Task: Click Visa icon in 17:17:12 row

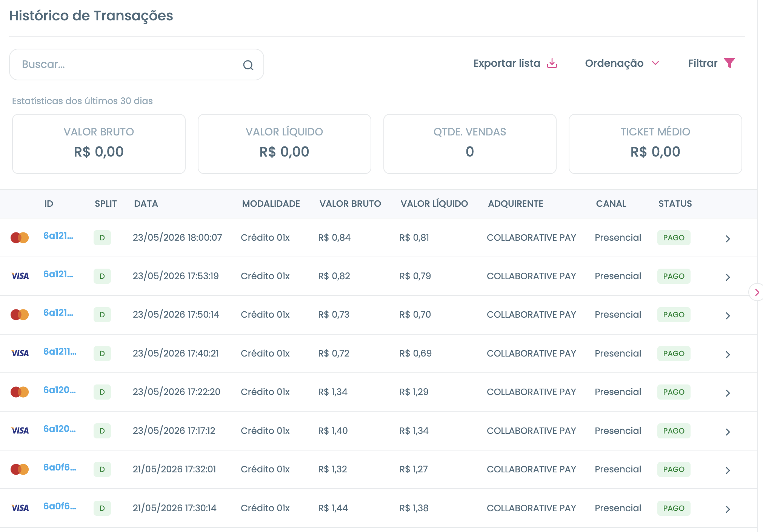Action: [20, 431]
